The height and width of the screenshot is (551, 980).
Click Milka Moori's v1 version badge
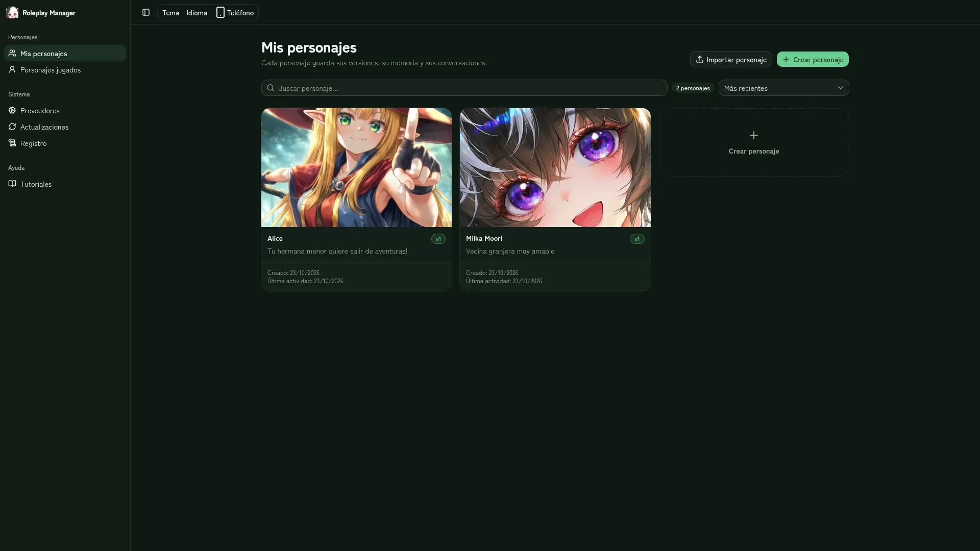click(637, 239)
